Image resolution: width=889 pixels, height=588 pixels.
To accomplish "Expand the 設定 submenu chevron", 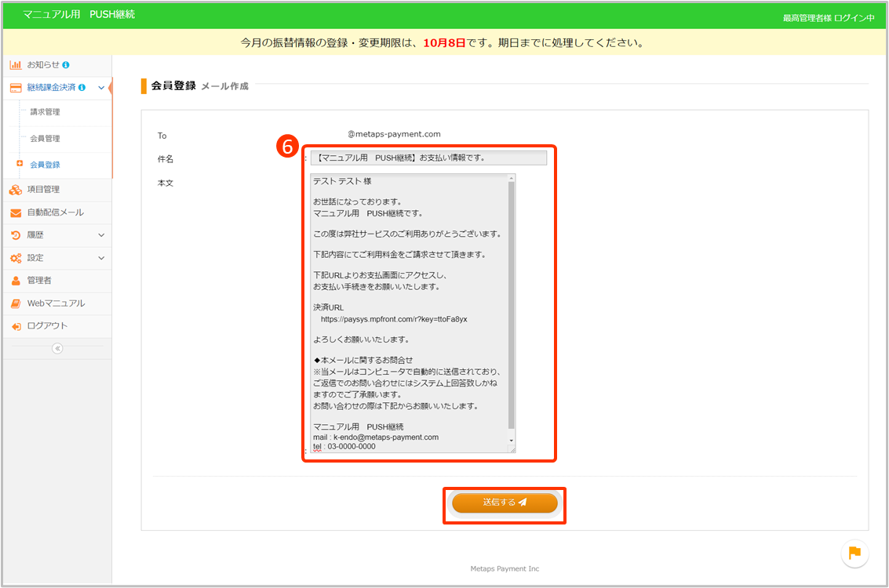I will tap(101, 258).
